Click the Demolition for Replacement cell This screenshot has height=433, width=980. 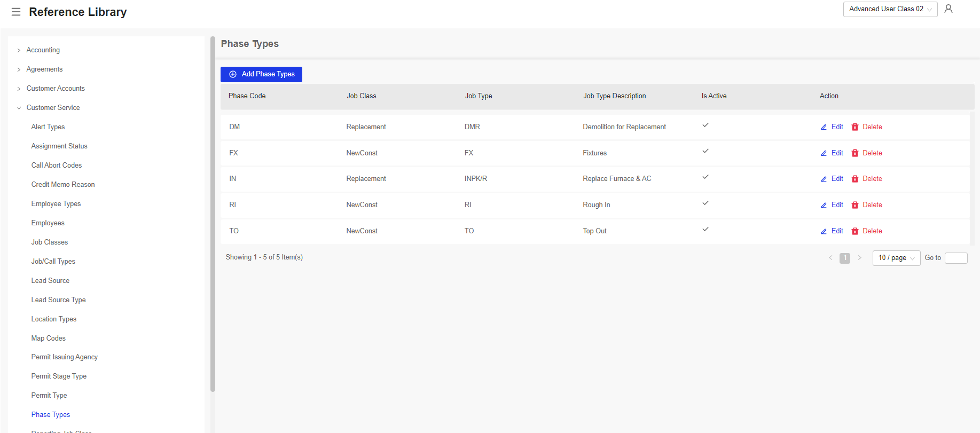click(x=624, y=127)
